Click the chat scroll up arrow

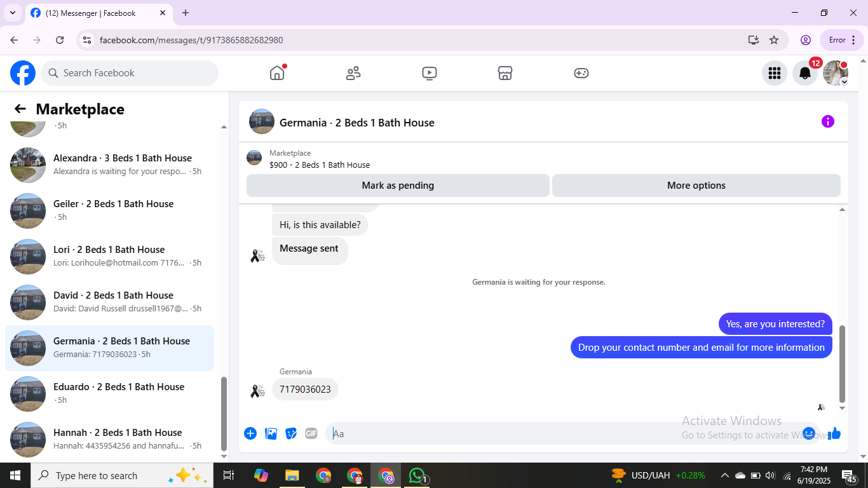point(843,210)
